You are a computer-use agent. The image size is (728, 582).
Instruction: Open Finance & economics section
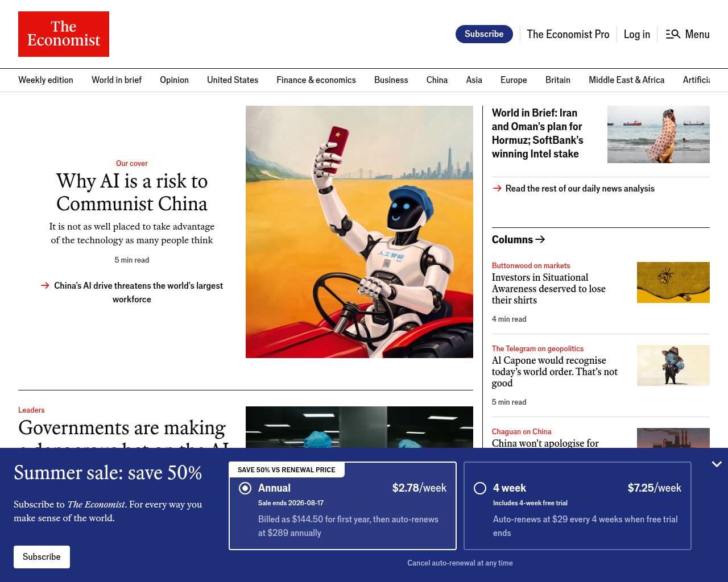(x=316, y=80)
